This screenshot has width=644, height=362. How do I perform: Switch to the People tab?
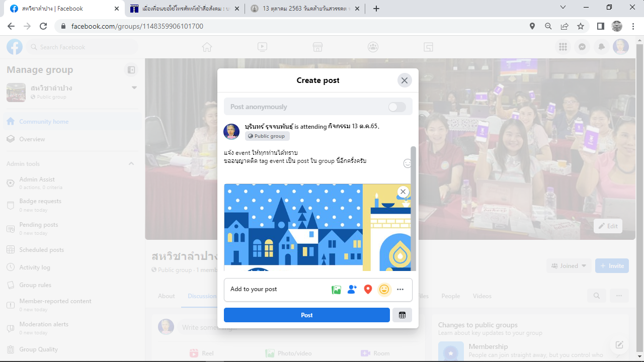coord(450,296)
